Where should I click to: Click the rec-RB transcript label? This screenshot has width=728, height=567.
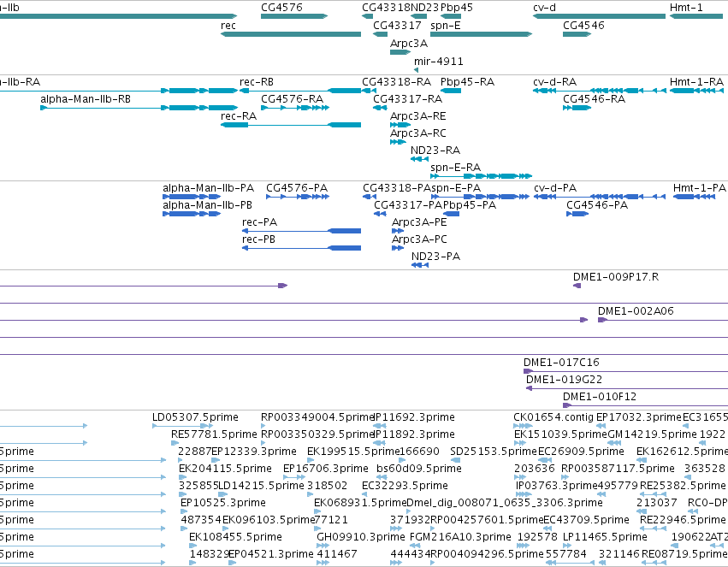[x=257, y=82]
